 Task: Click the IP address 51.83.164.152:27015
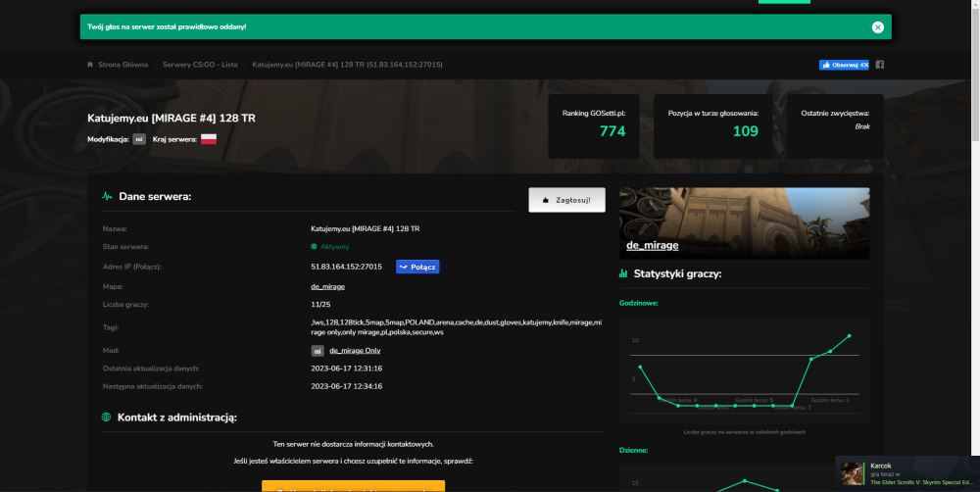click(346, 267)
